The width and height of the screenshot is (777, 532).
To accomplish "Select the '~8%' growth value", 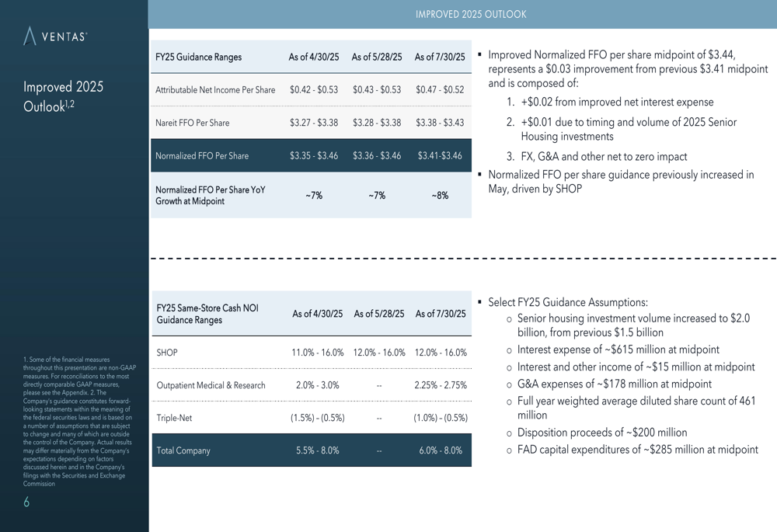I will coord(440,196).
